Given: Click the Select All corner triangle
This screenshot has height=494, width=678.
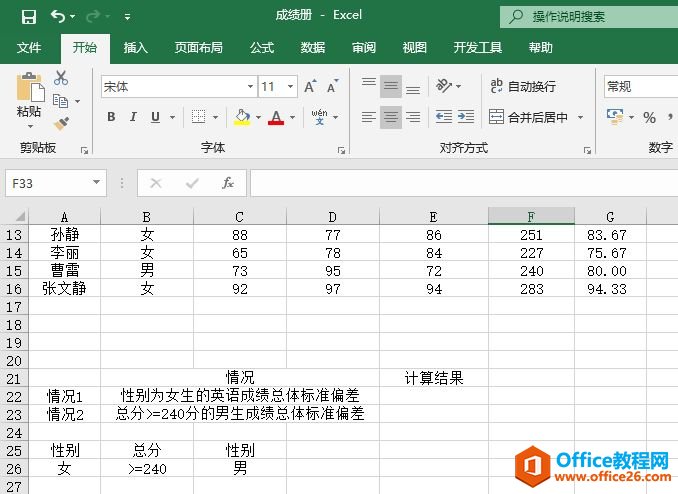Looking at the screenshot, I should [x=20, y=216].
